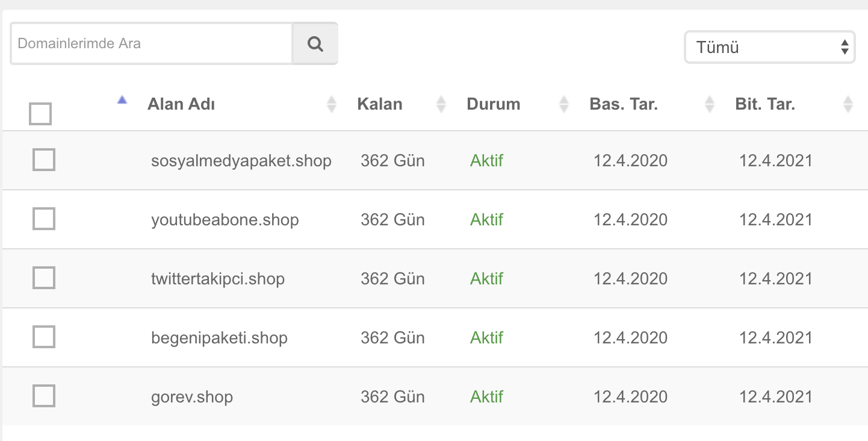The height and width of the screenshot is (441, 868).
Task: Focus the Domainlerimde Ara search field
Action: coord(151,43)
